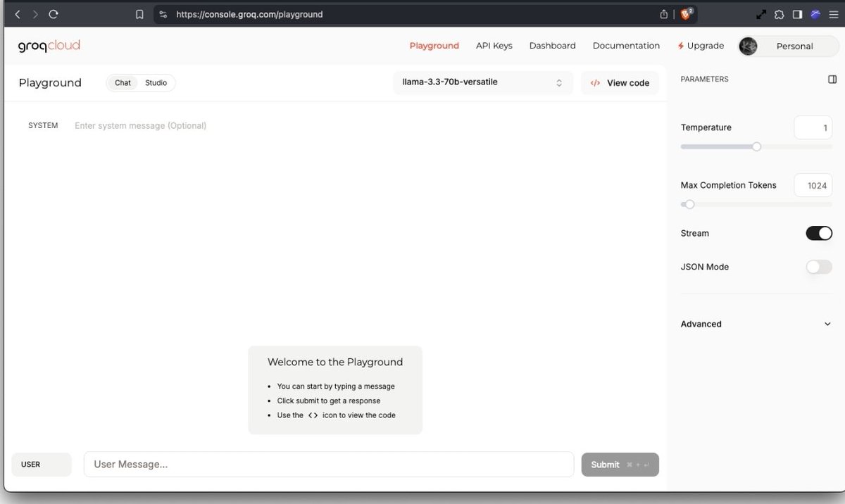Image resolution: width=845 pixels, height=504 pixels.
Task: Click the lightning Upgrade icon
Action: click(x=680, y=45)
